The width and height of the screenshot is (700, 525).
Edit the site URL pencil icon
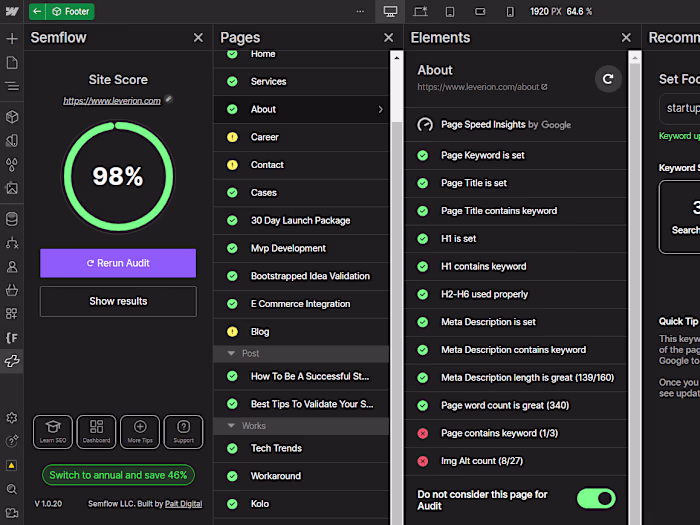click(168, 99)
